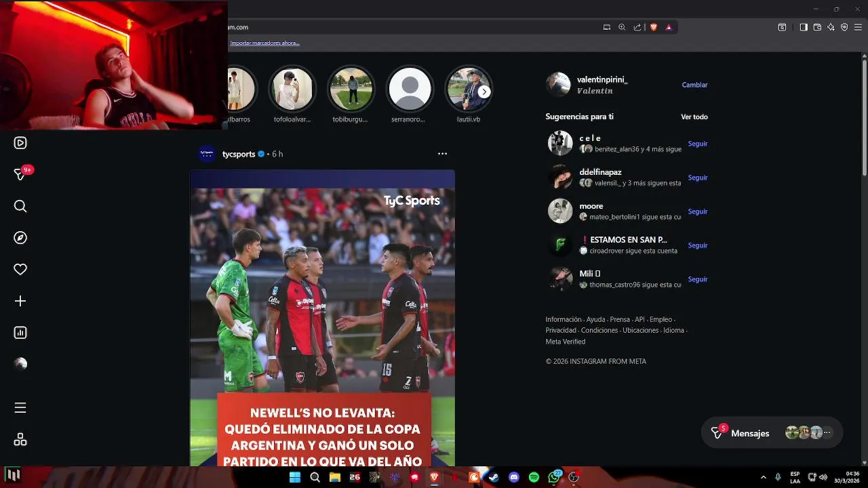
Task: Open Información footer link
Action: click(564, 319)
